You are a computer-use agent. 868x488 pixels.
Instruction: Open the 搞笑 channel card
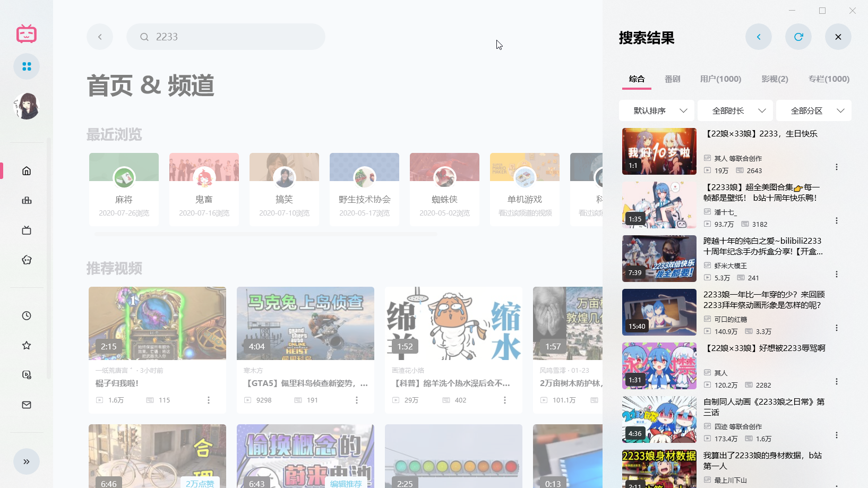pos(284,190)
